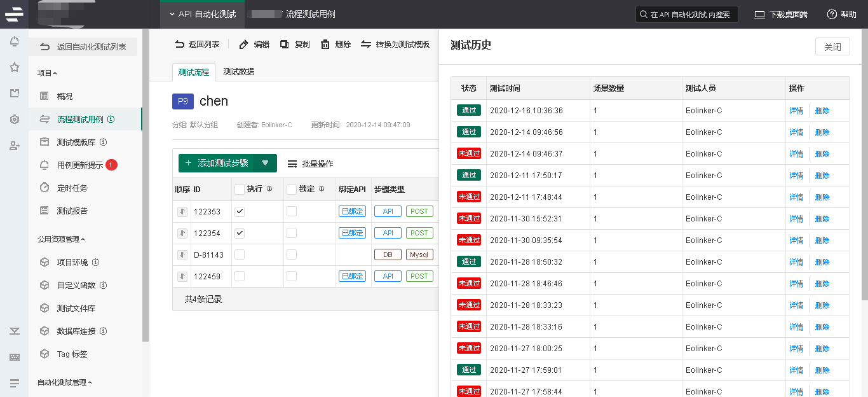Click the add member icon in left rail
The height and width of the screenshot is (397, 868).
[14, 146]
